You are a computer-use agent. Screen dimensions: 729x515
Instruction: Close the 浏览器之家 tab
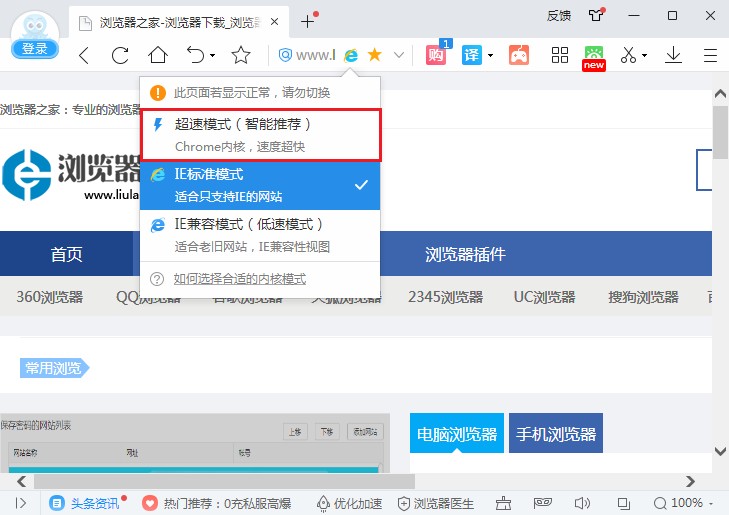(x=275, y=21)
